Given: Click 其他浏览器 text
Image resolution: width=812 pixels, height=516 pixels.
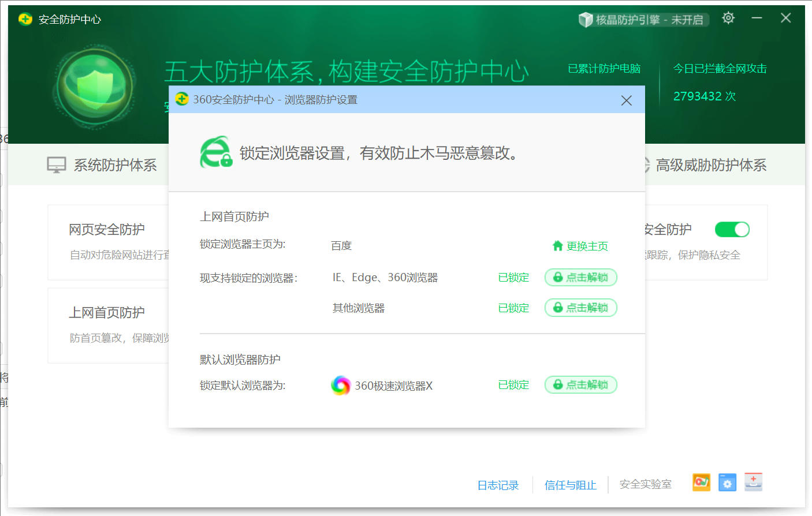Looking at the screenshot, I should click(359, 308).
